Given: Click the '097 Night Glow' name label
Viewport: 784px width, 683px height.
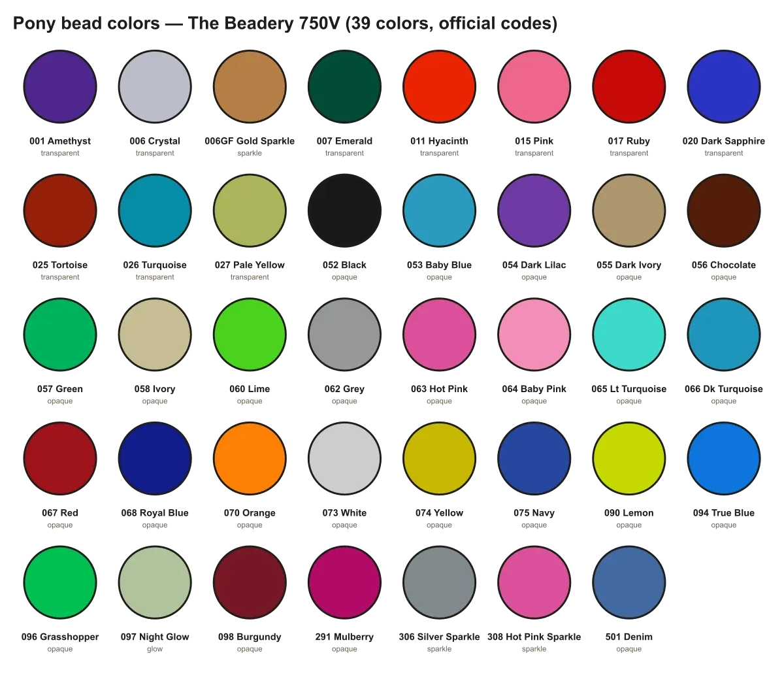Looking at the screenshot, I should 155,637.
